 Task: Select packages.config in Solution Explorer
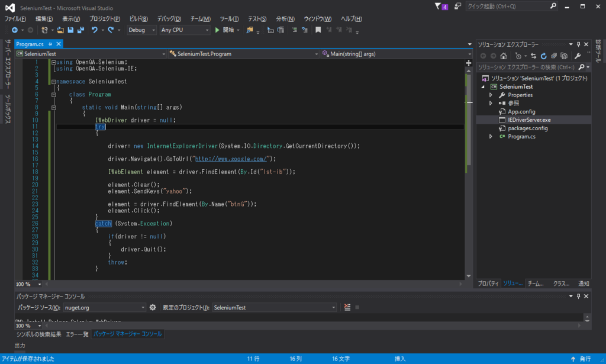(x=527, y=128)
